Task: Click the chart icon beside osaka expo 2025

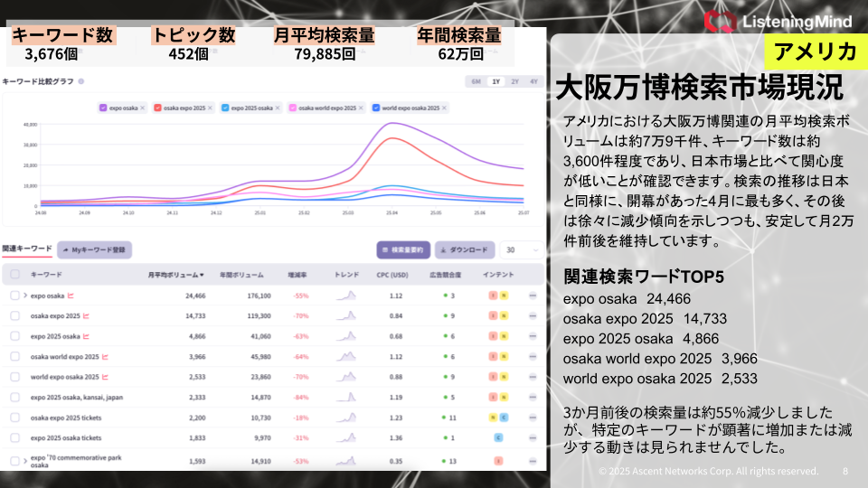Action: [86, 316]
